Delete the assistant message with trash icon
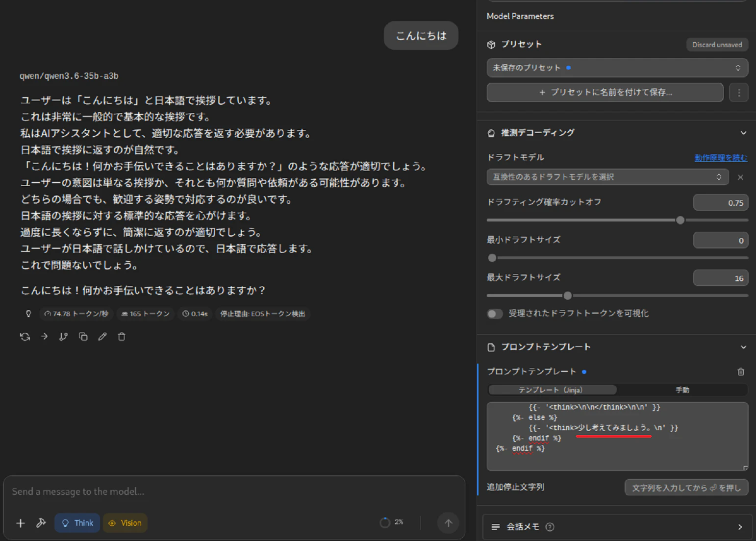Viewport: 756px width, 541px height. [122, 337]
